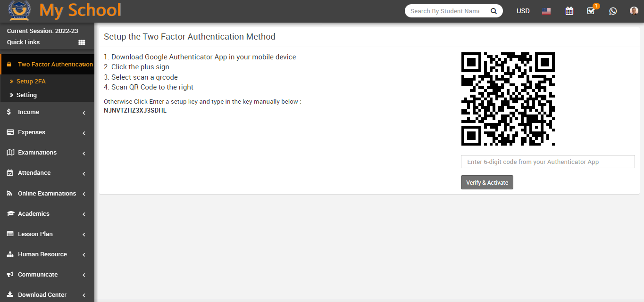Expand the Examinations sidebar section
This screenshot has height=302, width=644.
47,153
